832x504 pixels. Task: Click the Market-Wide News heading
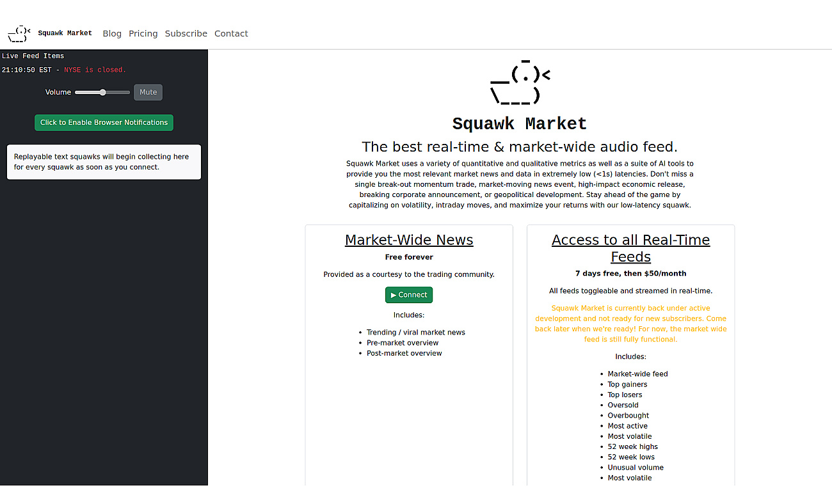409,240
